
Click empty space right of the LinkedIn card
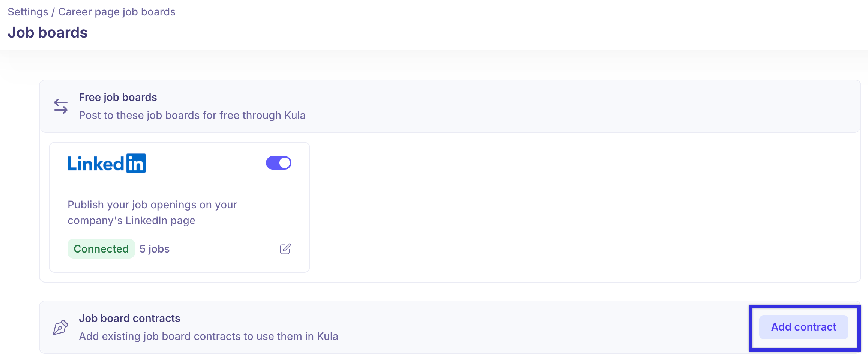[x=563, y=206]
